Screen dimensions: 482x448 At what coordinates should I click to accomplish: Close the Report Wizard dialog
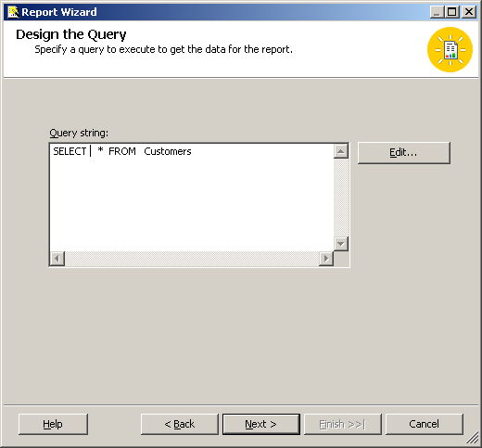[469, 12]
